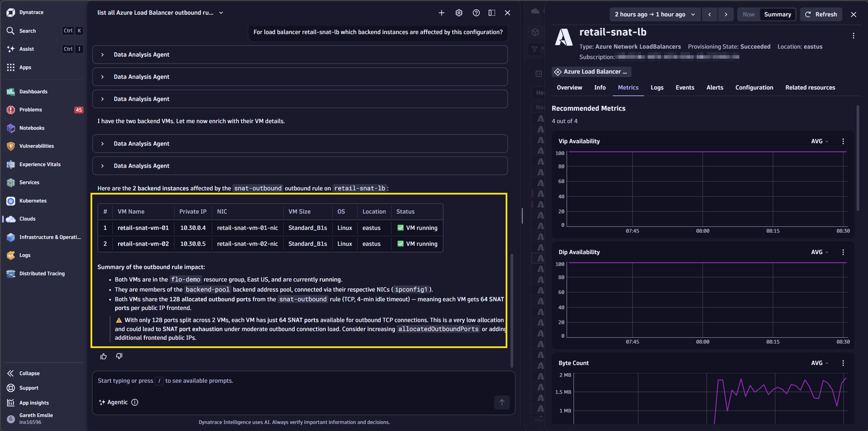The width and height of the screenshot is (868, 431).
Task: Toggle the Agentic mode button
Action: 113,402
